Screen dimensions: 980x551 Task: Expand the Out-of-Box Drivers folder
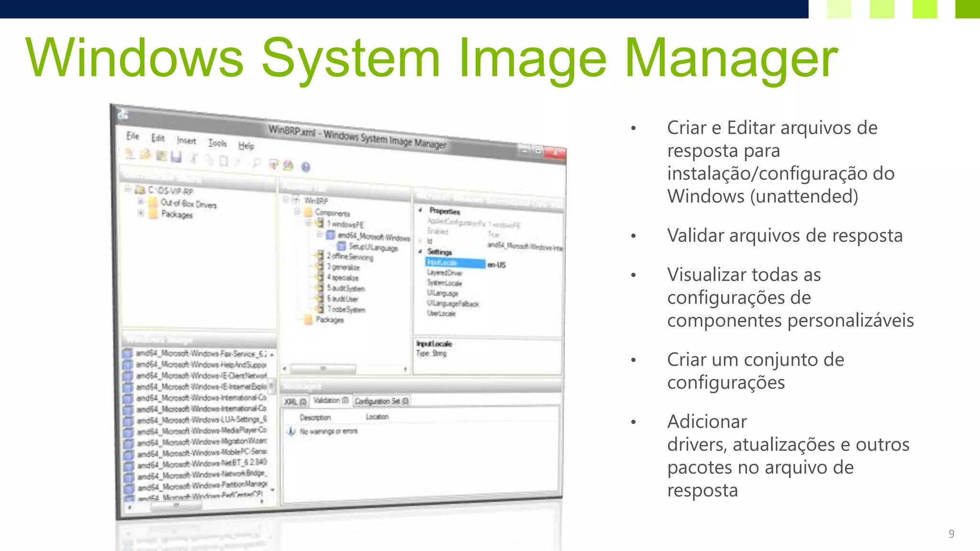(x=141, y=201)
